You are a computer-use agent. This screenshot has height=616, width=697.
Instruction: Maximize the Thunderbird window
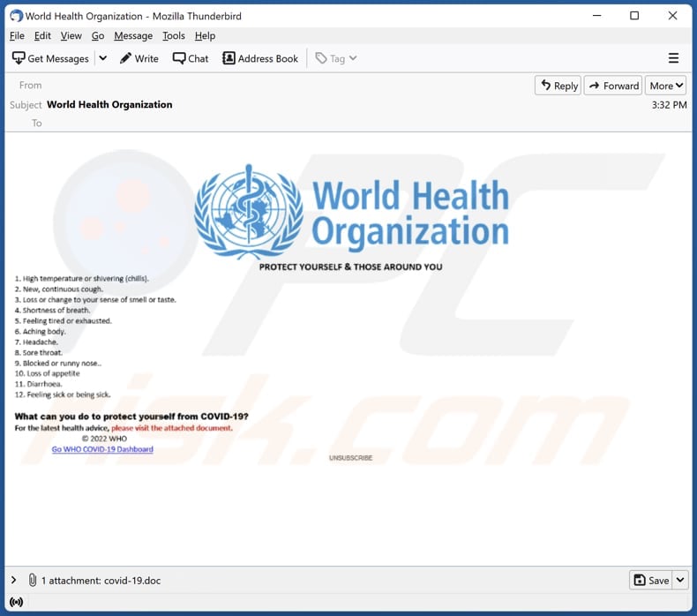click(634, 16)
